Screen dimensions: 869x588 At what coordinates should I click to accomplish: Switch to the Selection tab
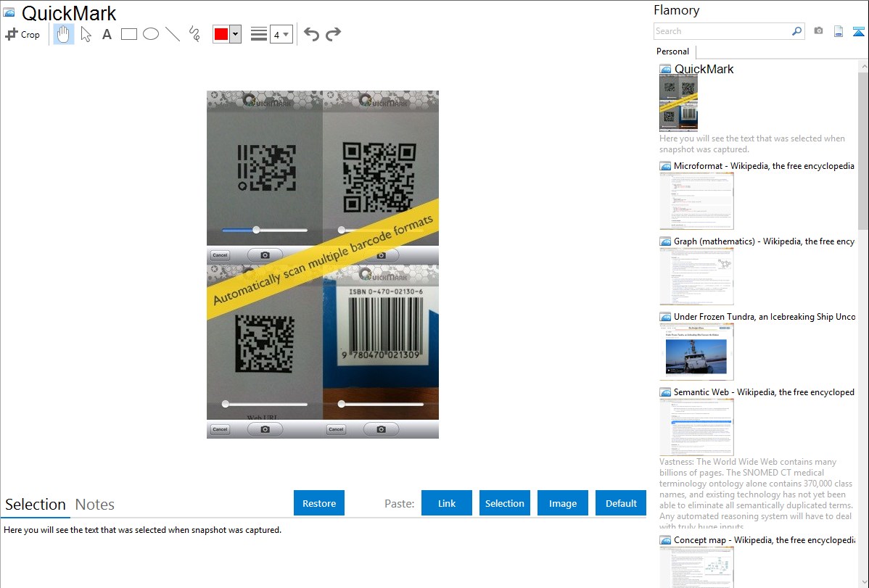[x=36, y=505]
